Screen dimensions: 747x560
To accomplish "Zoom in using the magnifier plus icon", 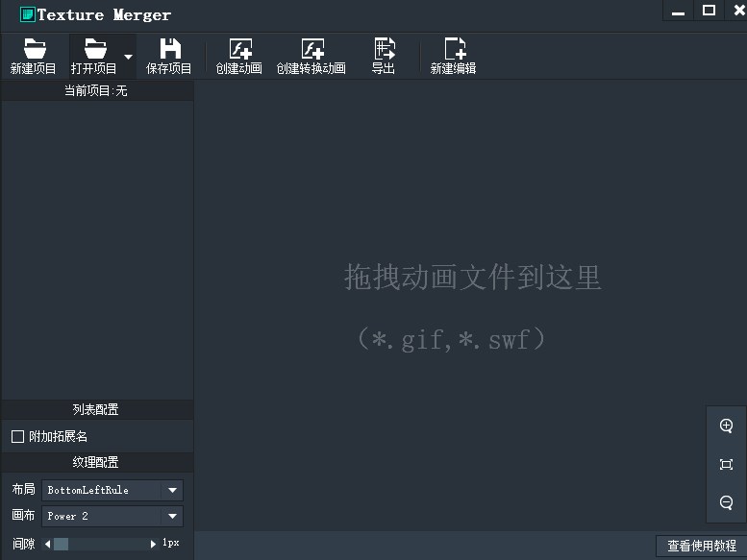I will click(726, 426).
